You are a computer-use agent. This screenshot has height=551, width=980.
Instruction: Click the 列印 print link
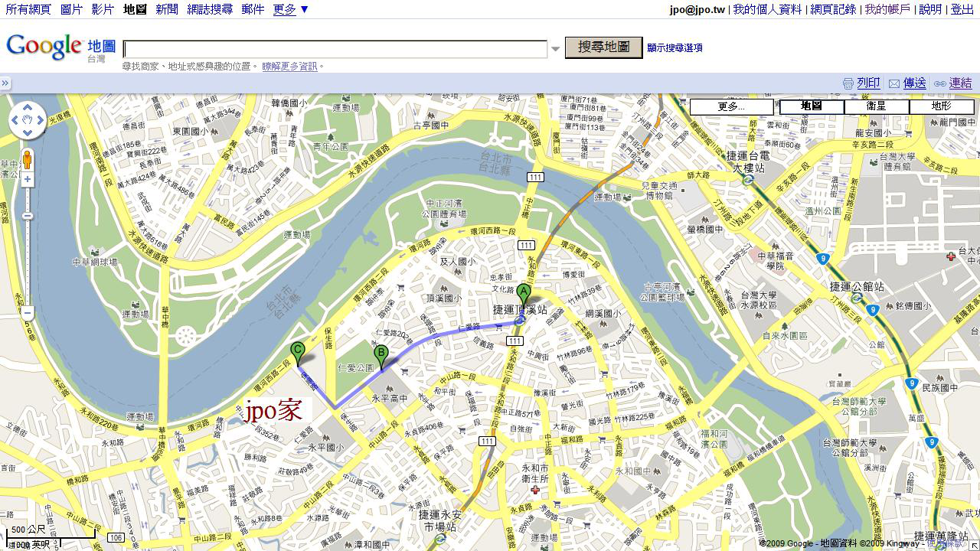tap(868, 83)
